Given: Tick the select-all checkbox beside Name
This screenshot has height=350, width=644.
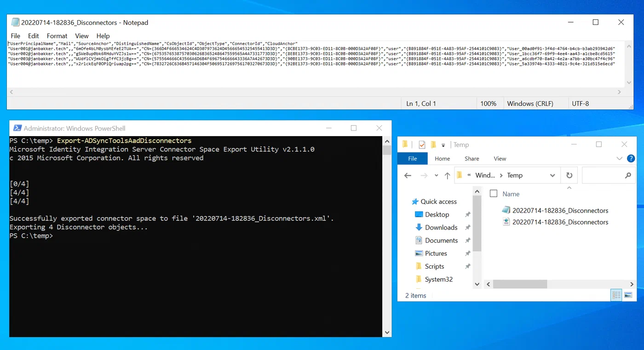Looking at the screenshot, I should coord(494,194).
